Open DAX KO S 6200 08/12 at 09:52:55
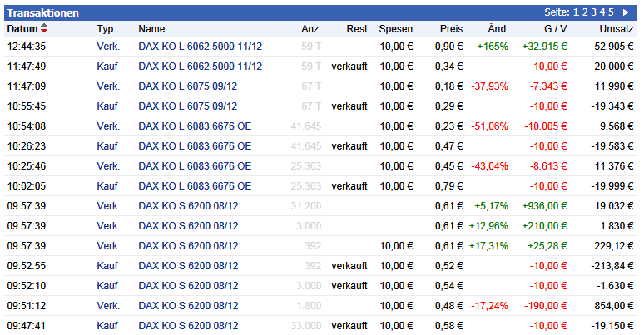Viewport: 644px width, 335px height. [x=188, y=266]
